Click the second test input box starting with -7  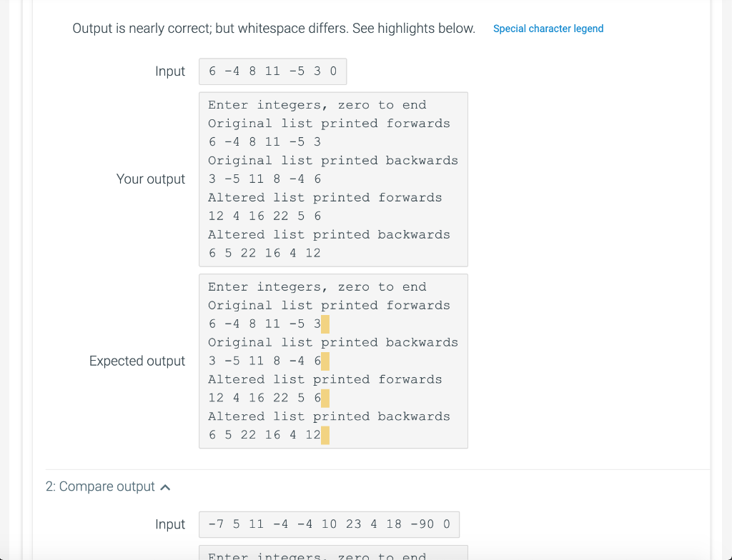click(329, 524)
